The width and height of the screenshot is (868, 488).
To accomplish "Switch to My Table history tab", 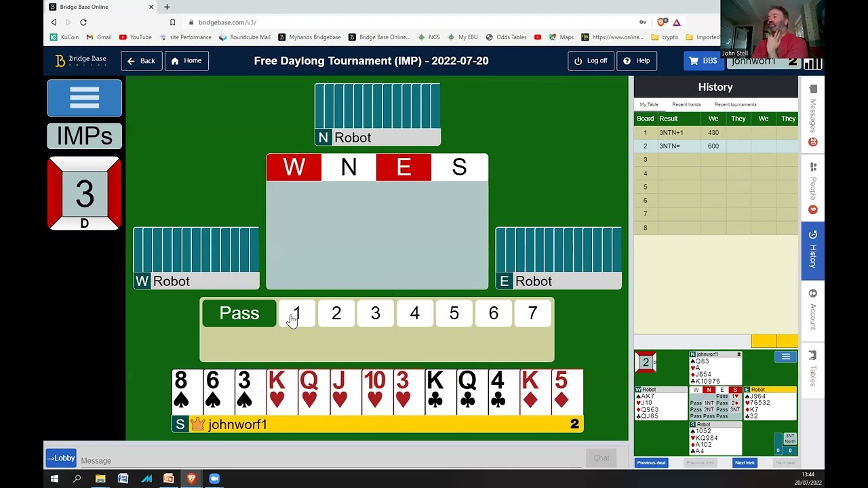I will point(649,104).
